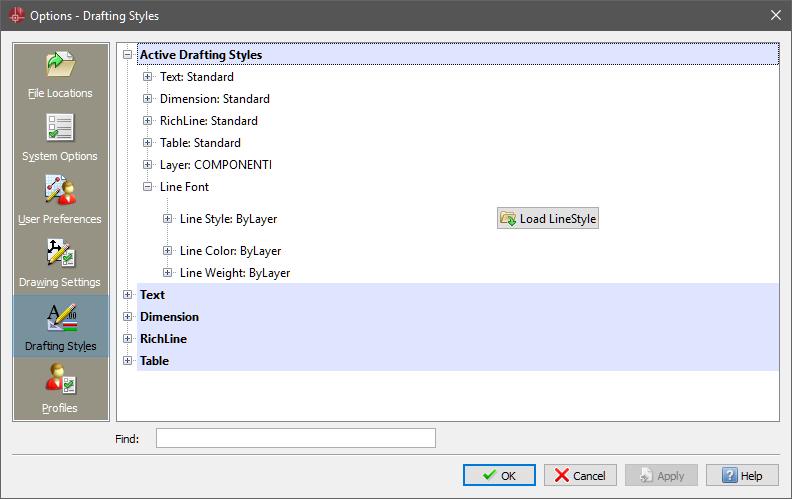
Task: Open the Profiles section icon
Action: [61, 379]
